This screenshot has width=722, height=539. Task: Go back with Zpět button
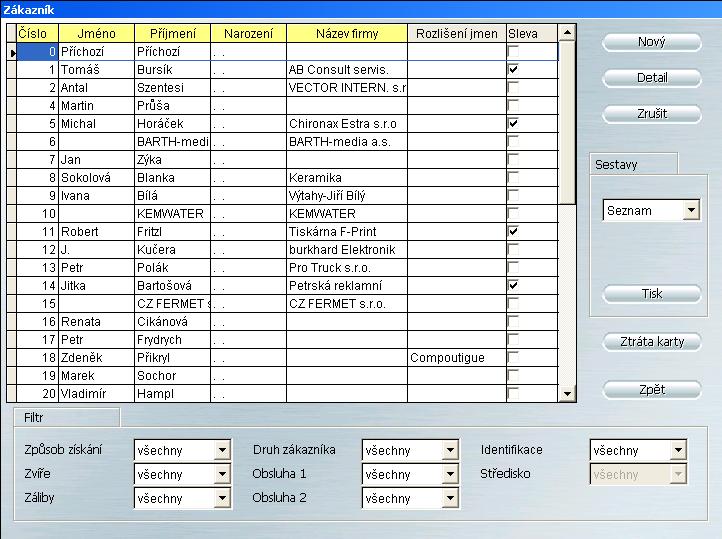pyautogui.click(x=652, y=389)
